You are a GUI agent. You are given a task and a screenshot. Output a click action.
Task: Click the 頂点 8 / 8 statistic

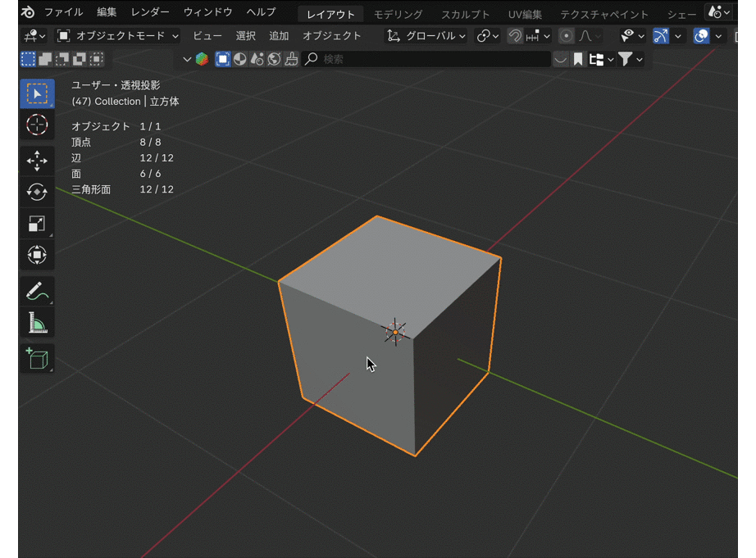pyautogui.click(x=116, y=142)
